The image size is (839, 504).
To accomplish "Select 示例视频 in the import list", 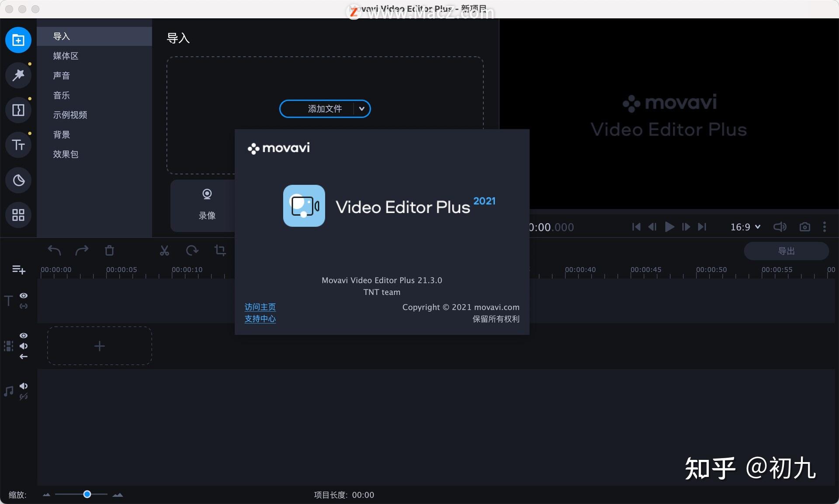I will click(94, 115).
